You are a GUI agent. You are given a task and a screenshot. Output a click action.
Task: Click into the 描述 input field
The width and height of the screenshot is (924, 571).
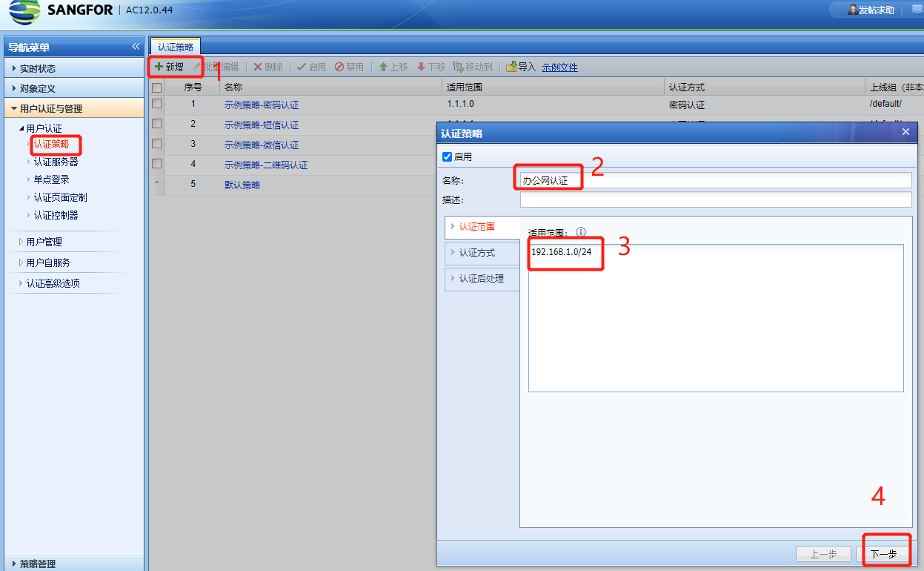[x=715, y=200]
